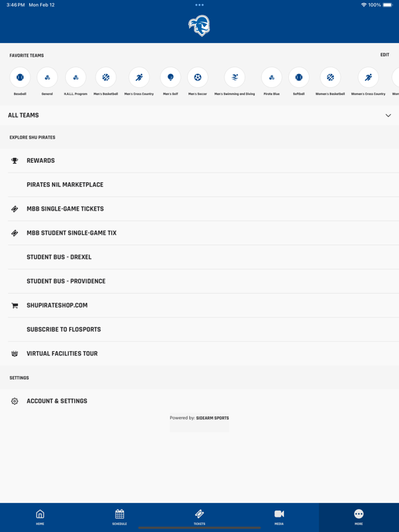The image size is (399, 532).
Task: Click the arena icon beside Virtual Facilities Tour
Action: (x=15, y=353)
